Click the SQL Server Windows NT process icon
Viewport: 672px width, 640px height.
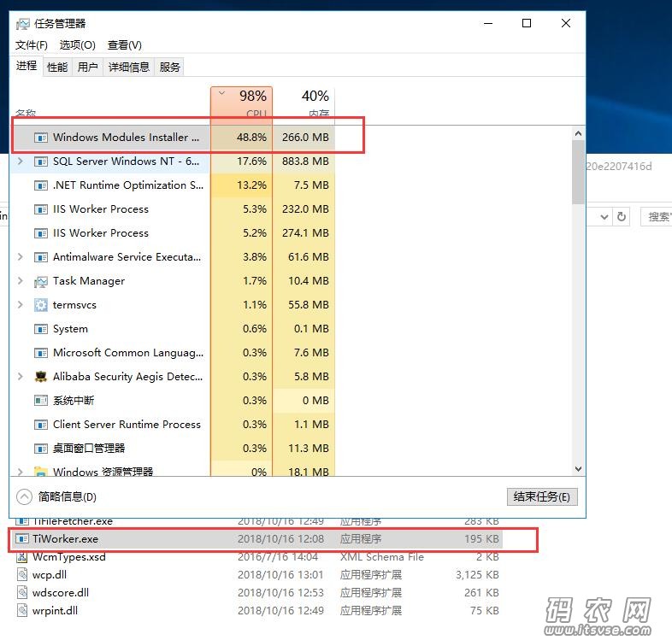41,161
